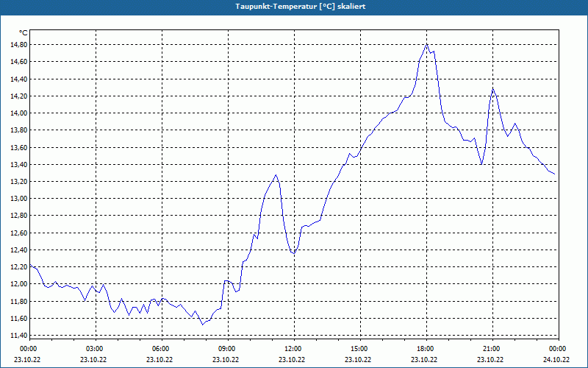Viewport: 588px width, 368px height.
Task: Select the curve's dip at 12:00
Action: tap(294, 253)
